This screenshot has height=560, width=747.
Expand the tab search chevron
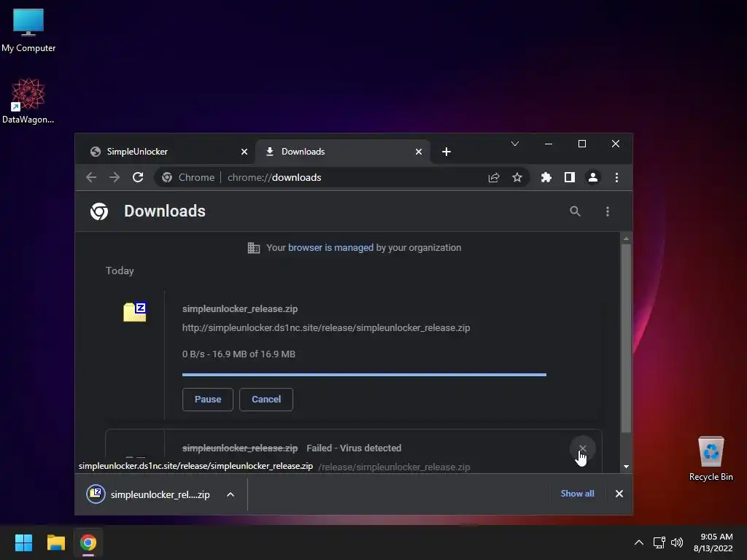(515, 144)
